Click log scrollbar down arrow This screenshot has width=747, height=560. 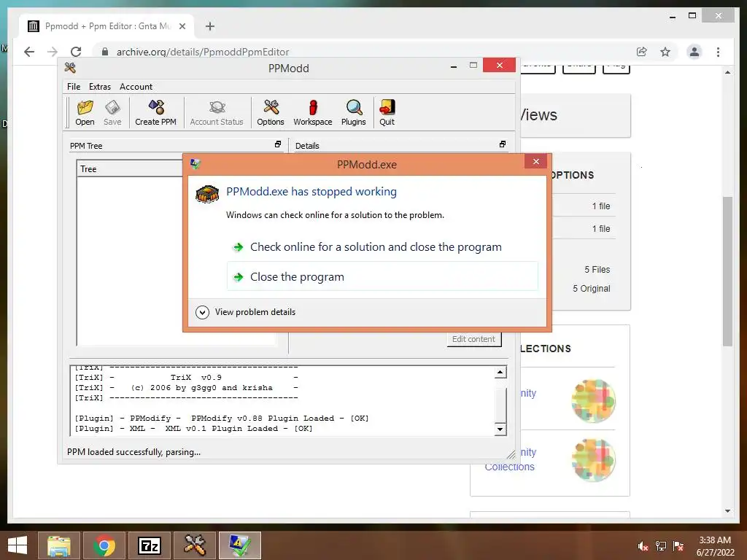pyautogui.click(x=500, y=429)
